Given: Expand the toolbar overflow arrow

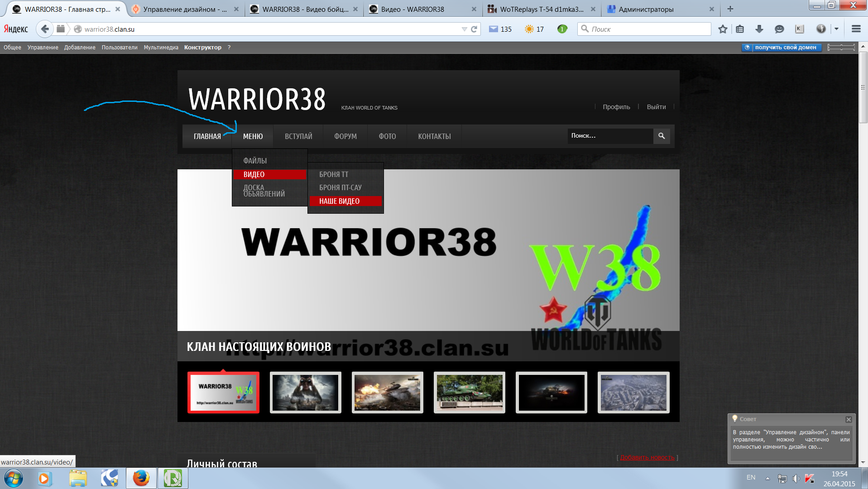Looking at the screenshot, I should click(x=836, y=29).
